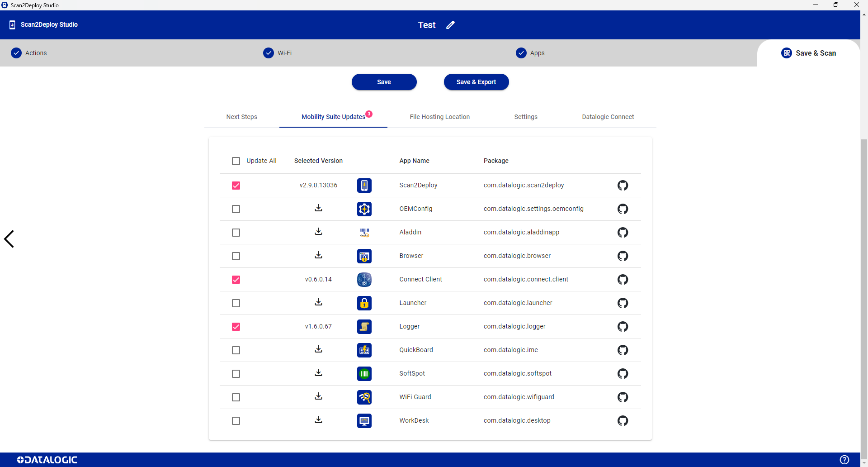868x467 pixels.
Task: Click Scan2Deploy version v2.9.0.13036
Action: pyautogui.click(x=318, y=185)
